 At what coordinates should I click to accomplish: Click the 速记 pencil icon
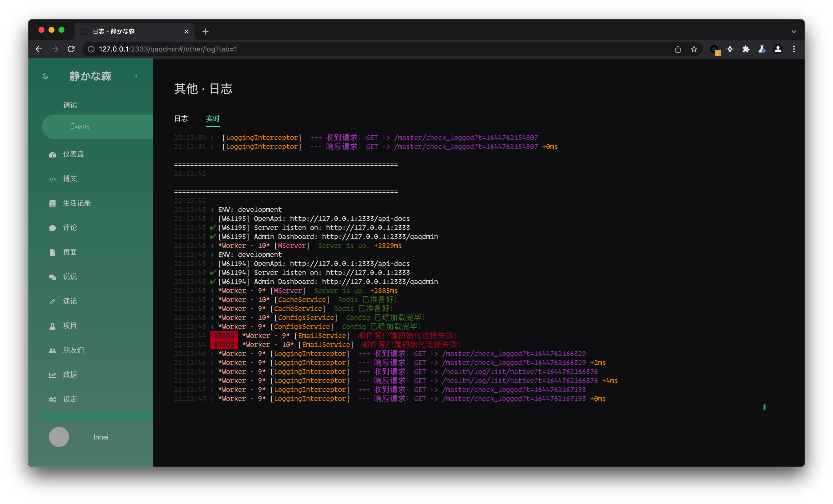(x=52, y=301)
